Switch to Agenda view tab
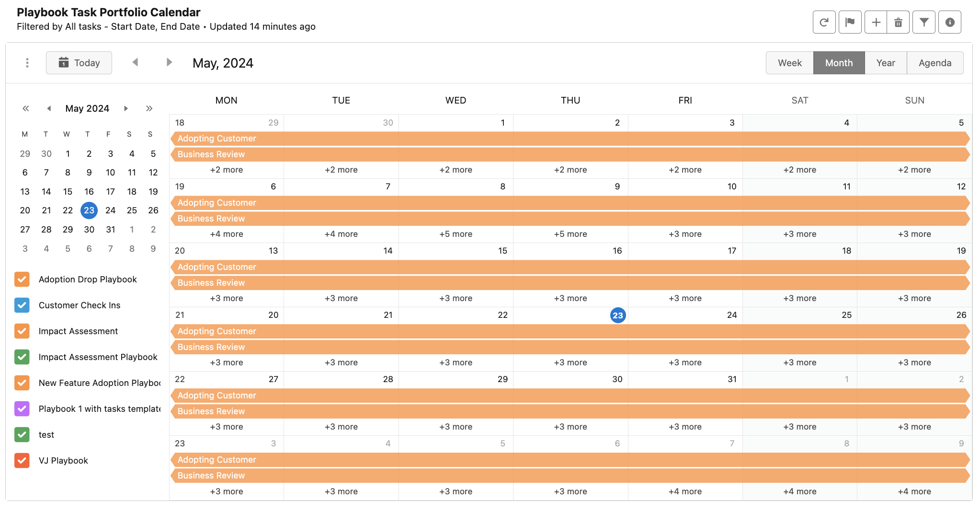This screenshot has height=513, width=980. 934,63
